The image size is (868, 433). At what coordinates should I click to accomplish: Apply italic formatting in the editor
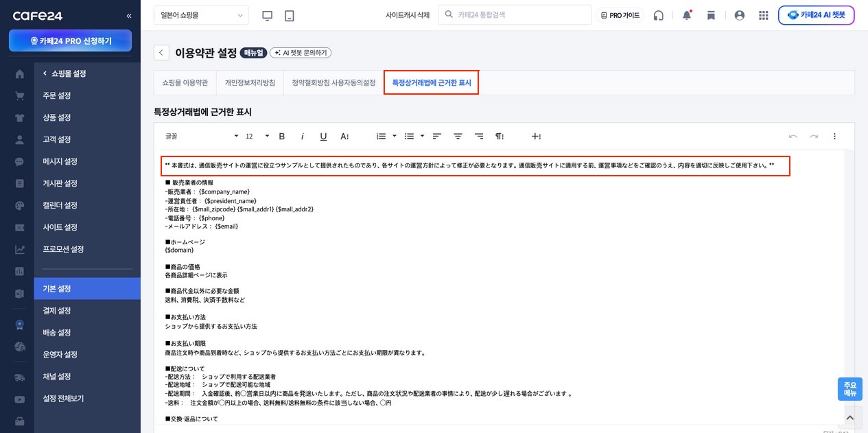tap(303, 137)
